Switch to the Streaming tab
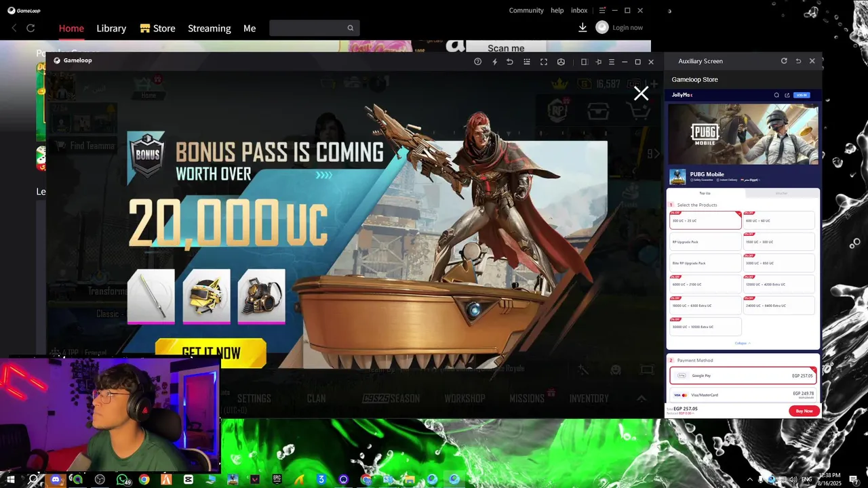Screen dimensions: 868x488 coord(210,28)
